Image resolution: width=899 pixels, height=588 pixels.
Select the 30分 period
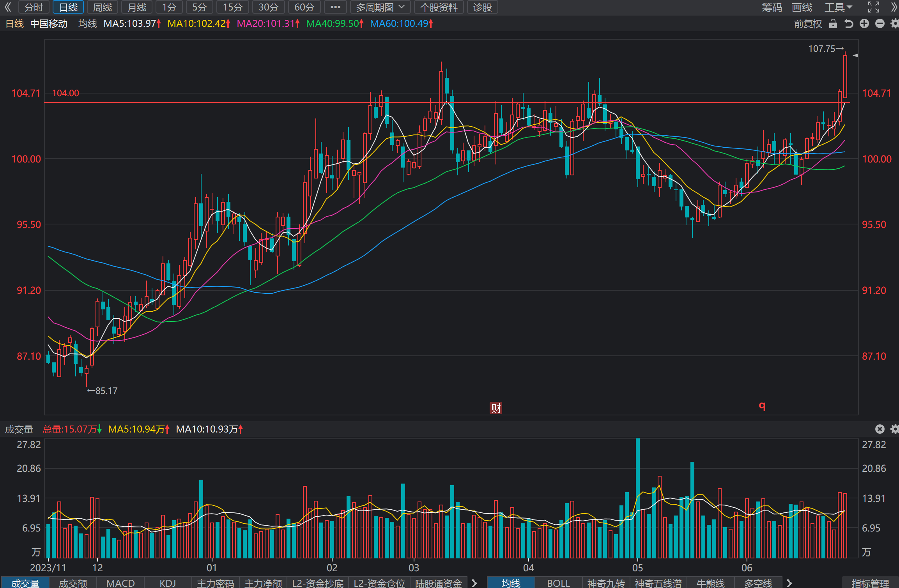[269, 7]
